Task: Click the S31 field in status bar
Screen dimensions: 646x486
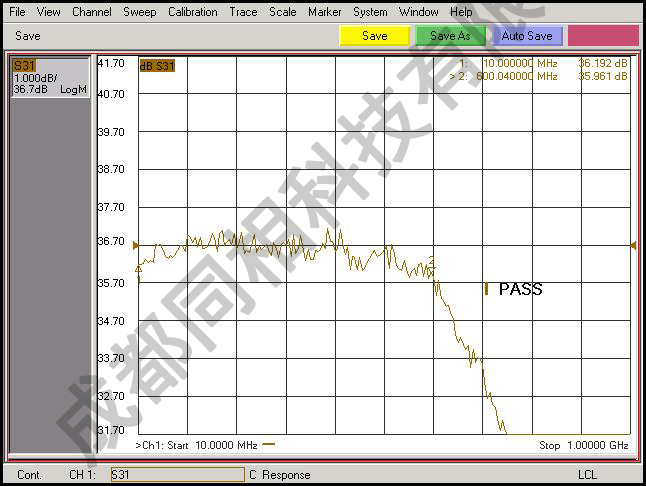Action: click(176, 474)
